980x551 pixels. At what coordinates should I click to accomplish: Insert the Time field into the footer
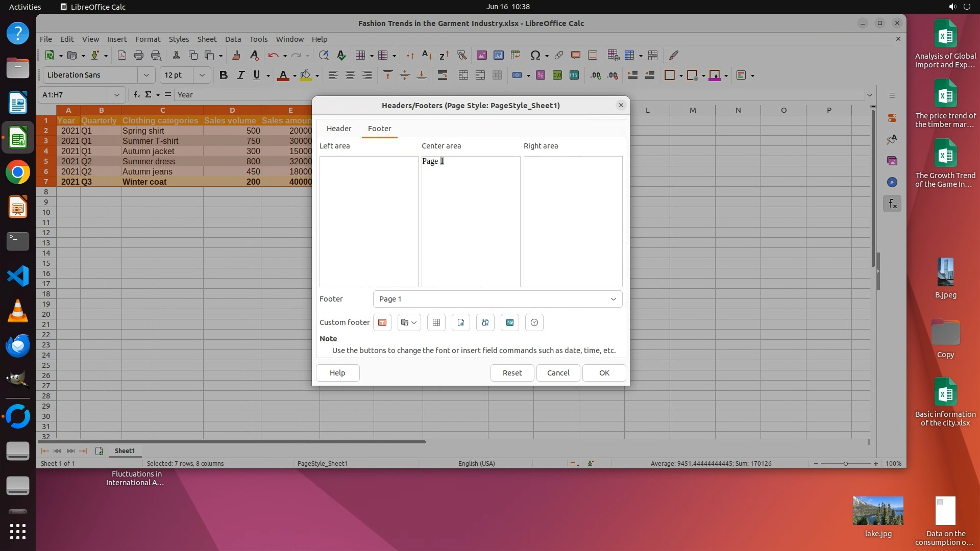[534, 322]
